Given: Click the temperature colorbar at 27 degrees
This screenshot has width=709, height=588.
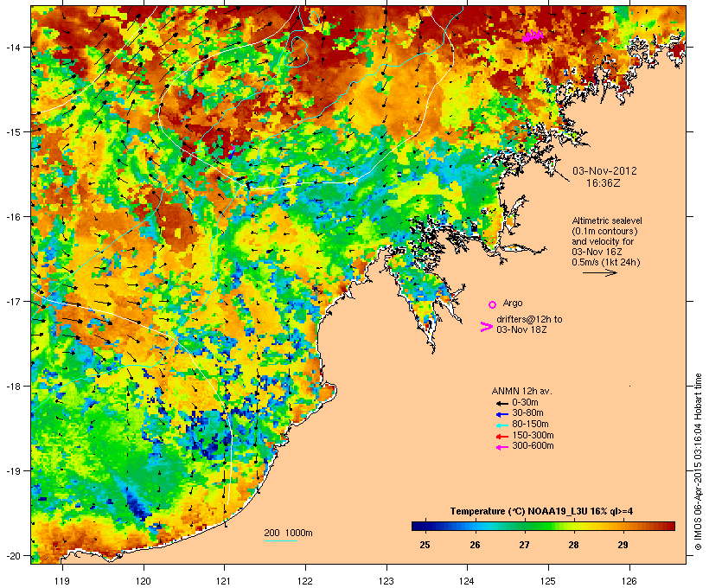Looking at the screenshot, I should click(x=524, y=526).
